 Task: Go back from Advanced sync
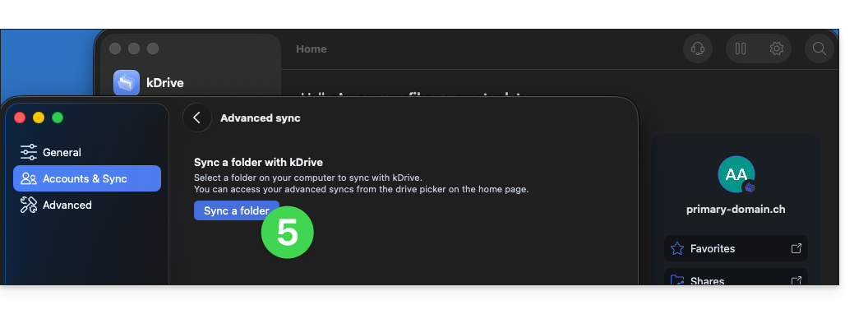[x=197, y=118]
